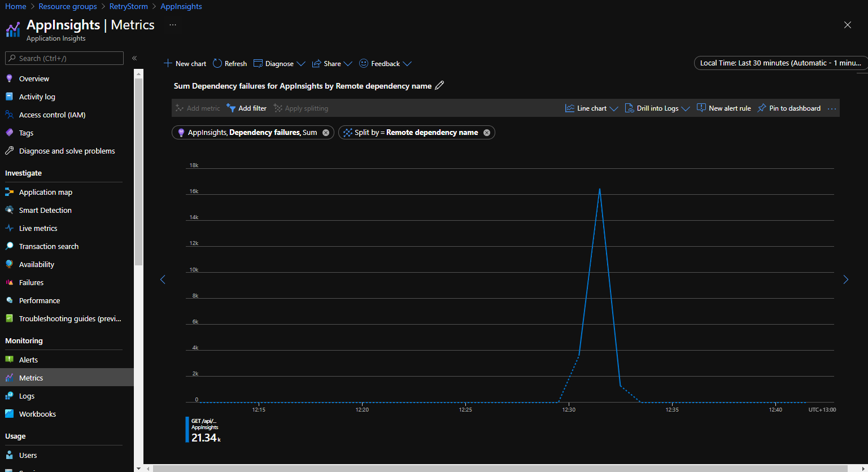
Task: Click the Tags icon in sidebar
Action: pyautogui.click(x=9, y=133)
